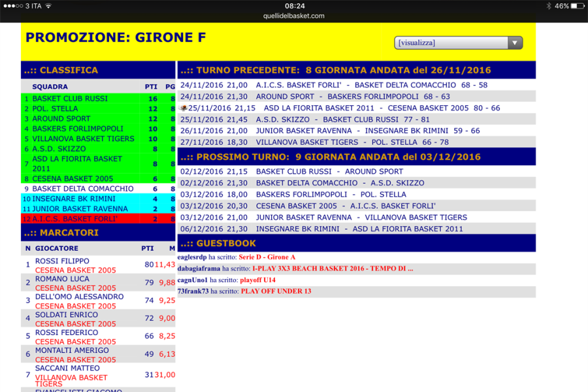588x392 pixels.
Task: Click user dabagiaframa in guestbook
Action: [x=199, y=269]
